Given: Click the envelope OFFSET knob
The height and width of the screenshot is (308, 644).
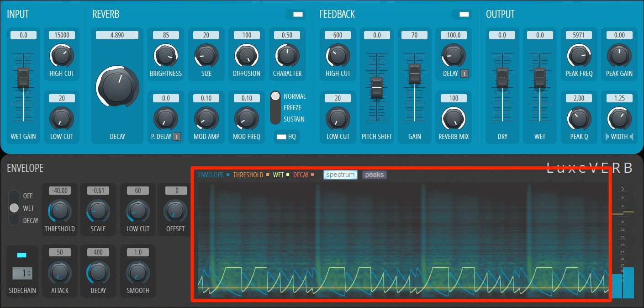Looking at the screenshot, I should coord(175,211).
